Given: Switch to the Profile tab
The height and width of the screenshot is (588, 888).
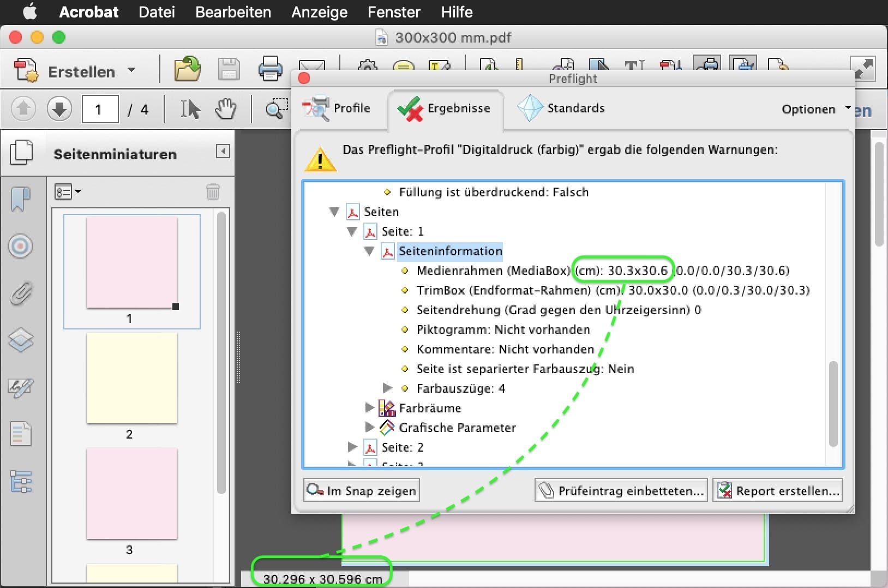Looking at the screenshot, I should click(x=337, y=108).
